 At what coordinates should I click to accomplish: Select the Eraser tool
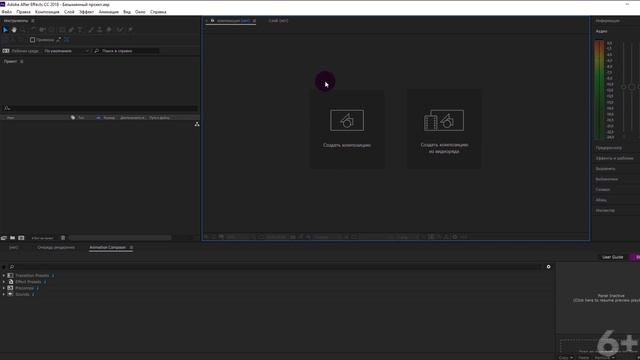(109, 30)
